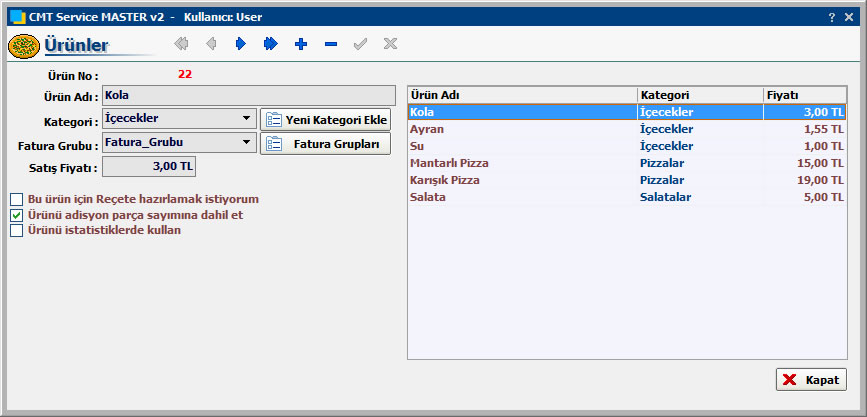
Task: Open Fatura Grupları button
Action: pos(325,144)
